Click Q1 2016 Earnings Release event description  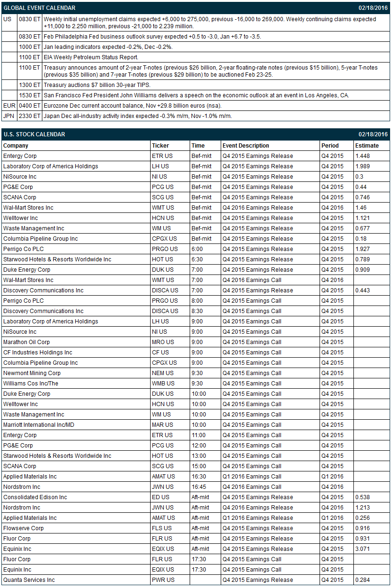point(258,518)
